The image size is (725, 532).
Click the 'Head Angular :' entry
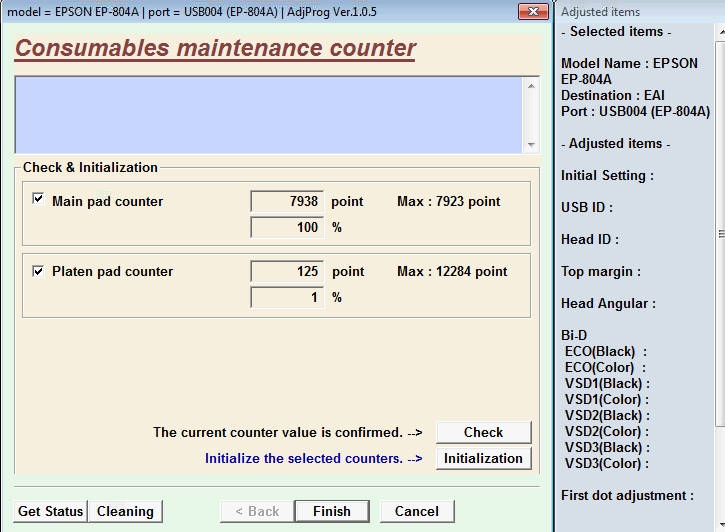coord(608,304)
